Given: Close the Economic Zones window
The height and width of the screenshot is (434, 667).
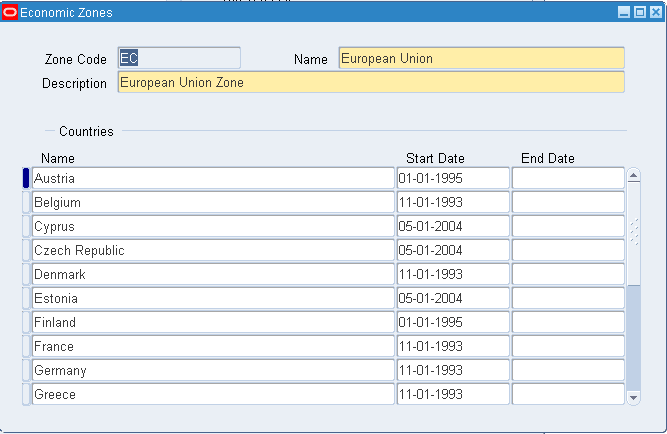Looking at the screenshot, I should click(656, 12).
